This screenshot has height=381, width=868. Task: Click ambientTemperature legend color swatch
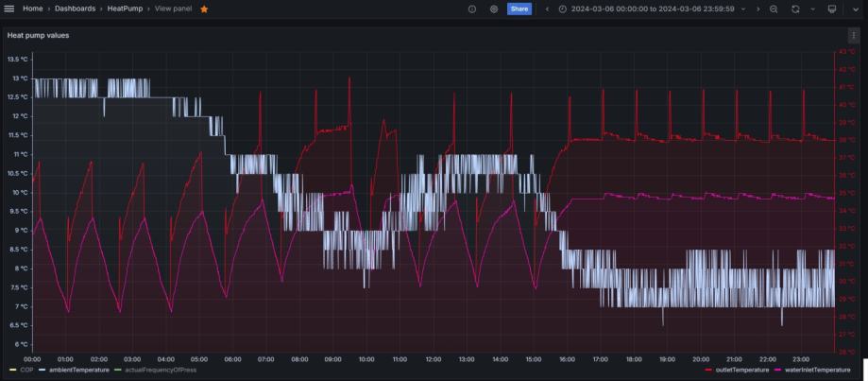point(43,370)
